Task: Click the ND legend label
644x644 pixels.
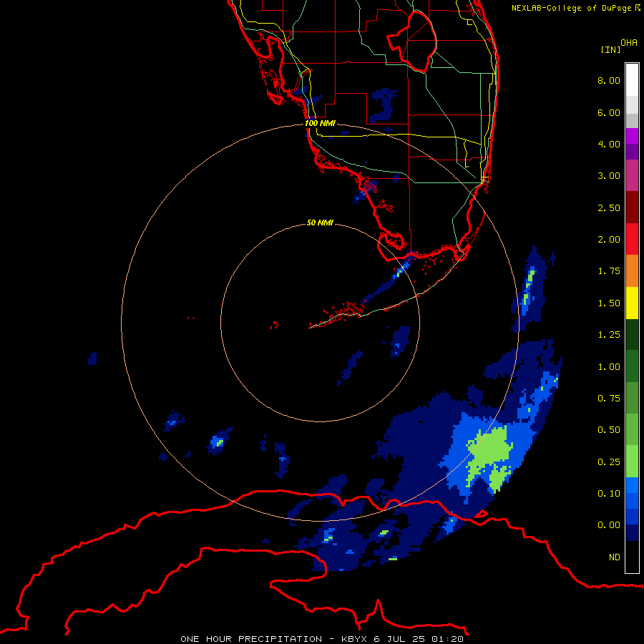Action: pyautogui.click(x=615, y=557)
